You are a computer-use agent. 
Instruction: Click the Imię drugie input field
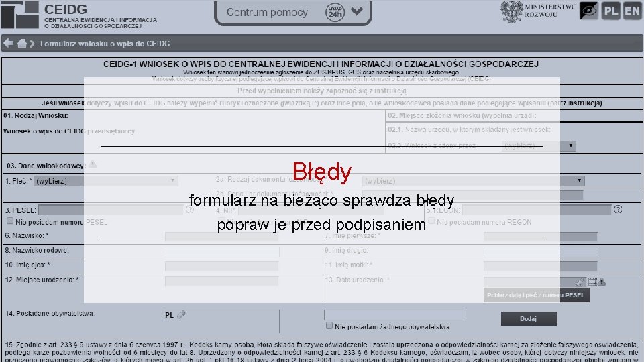pos(541,251)
